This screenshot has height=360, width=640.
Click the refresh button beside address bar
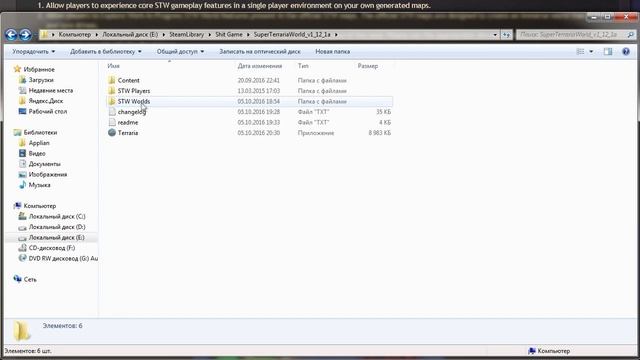[506, 35]
